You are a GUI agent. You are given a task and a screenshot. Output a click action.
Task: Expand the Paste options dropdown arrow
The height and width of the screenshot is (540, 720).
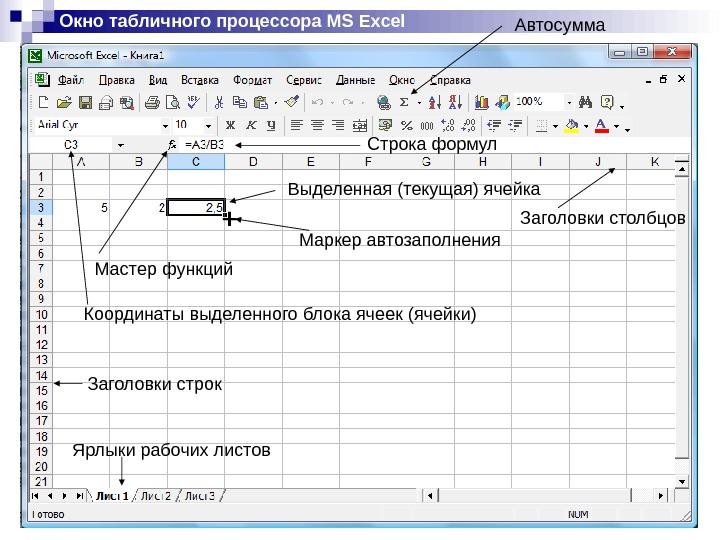276,103
